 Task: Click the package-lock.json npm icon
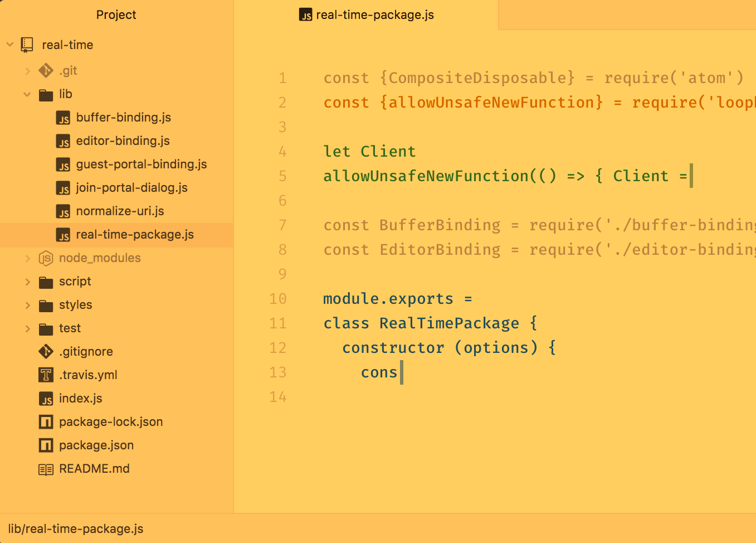(x=46, y=422)
